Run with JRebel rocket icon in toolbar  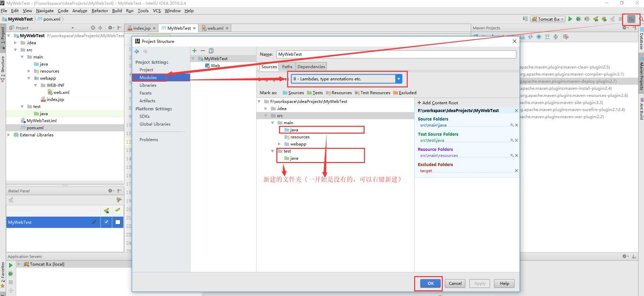[595, 19]
